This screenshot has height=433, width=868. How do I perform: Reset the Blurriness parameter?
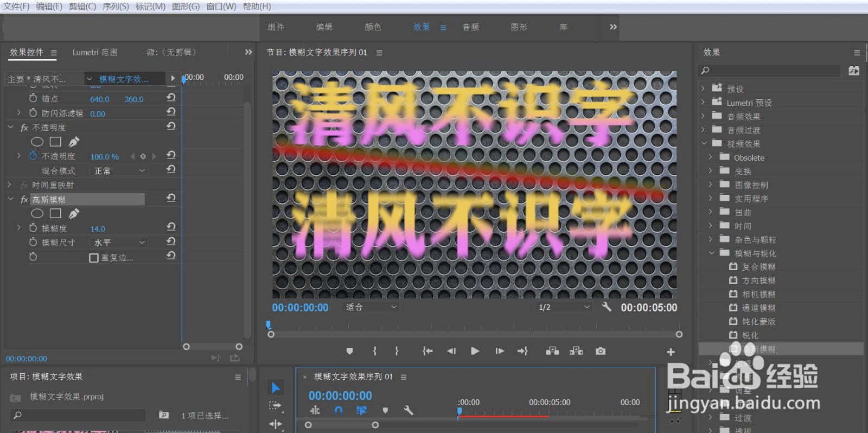[x=171, y=227]
